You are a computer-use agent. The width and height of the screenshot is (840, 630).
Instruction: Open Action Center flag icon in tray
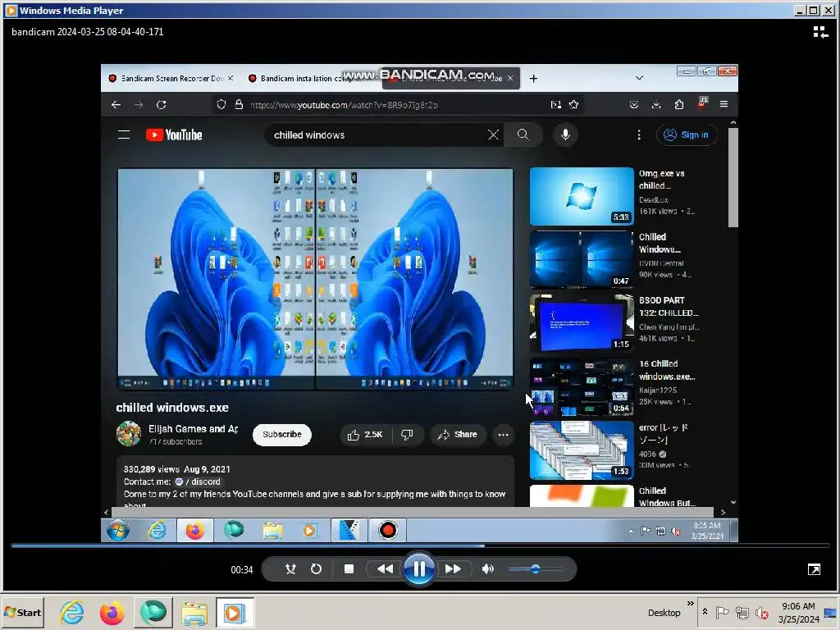[x=722, y=612]
